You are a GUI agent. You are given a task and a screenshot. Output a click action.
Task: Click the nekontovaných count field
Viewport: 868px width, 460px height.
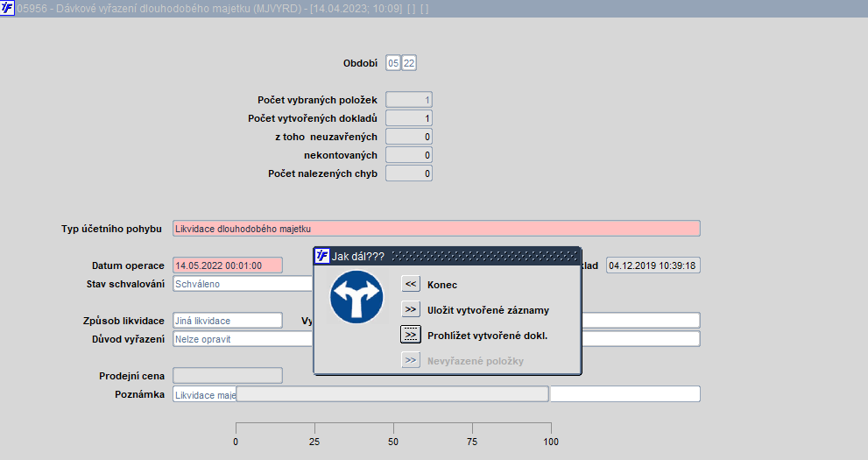click(x=408, y=155)
